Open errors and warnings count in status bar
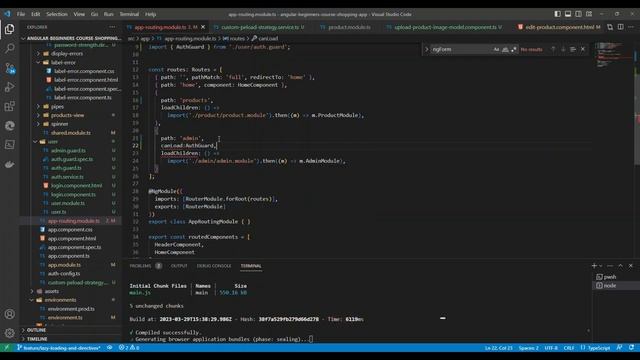The height and width of the screenshot is (360, 640). point(129,348)
